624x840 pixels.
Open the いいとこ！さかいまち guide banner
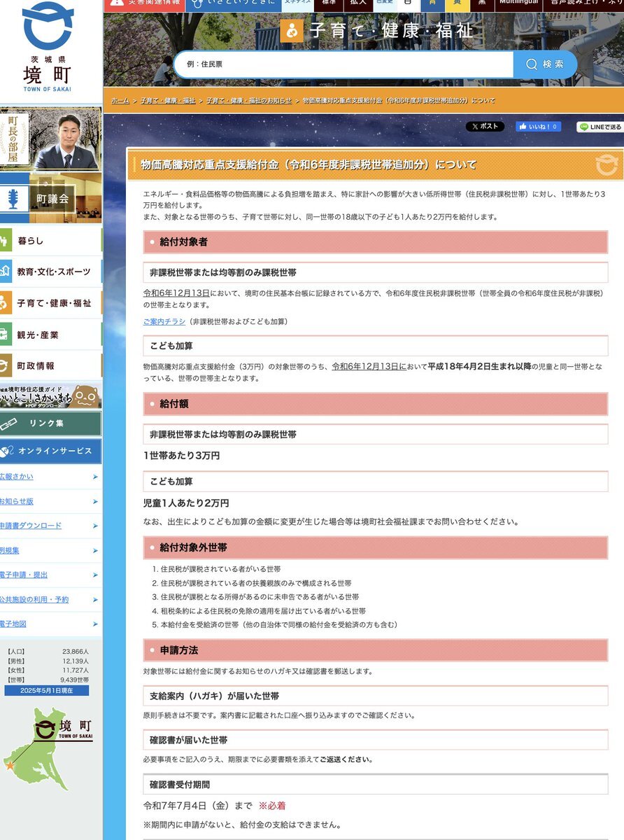coord(50,395)
